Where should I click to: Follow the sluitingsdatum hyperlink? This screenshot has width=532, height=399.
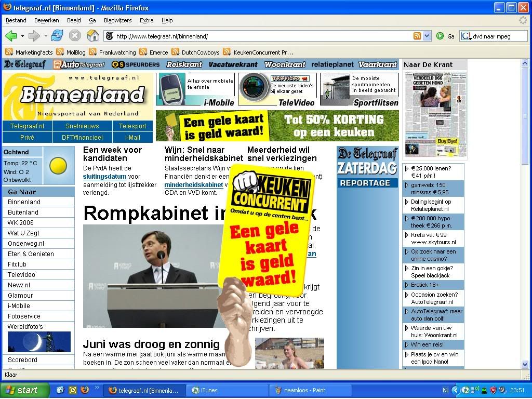(104, 177)
